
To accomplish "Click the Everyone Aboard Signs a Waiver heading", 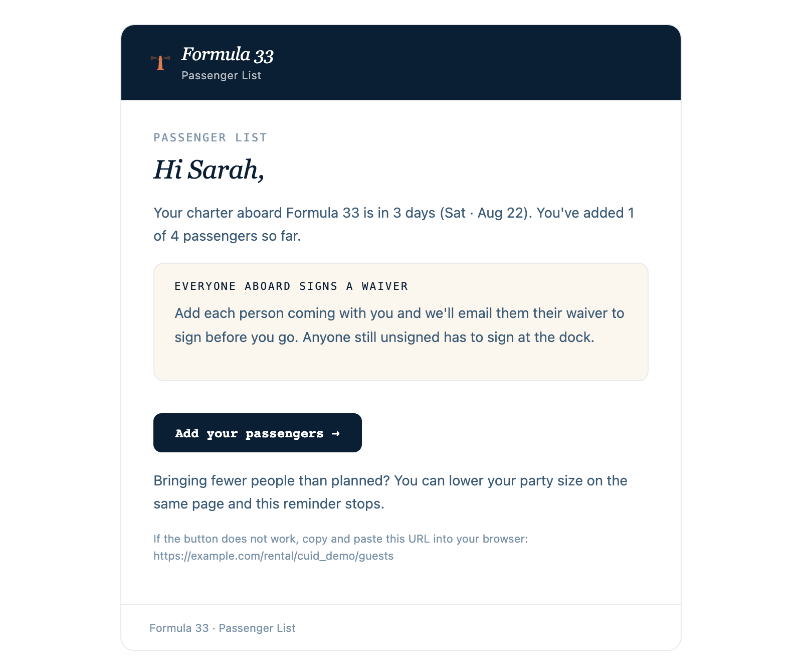I will click(291, 286).
